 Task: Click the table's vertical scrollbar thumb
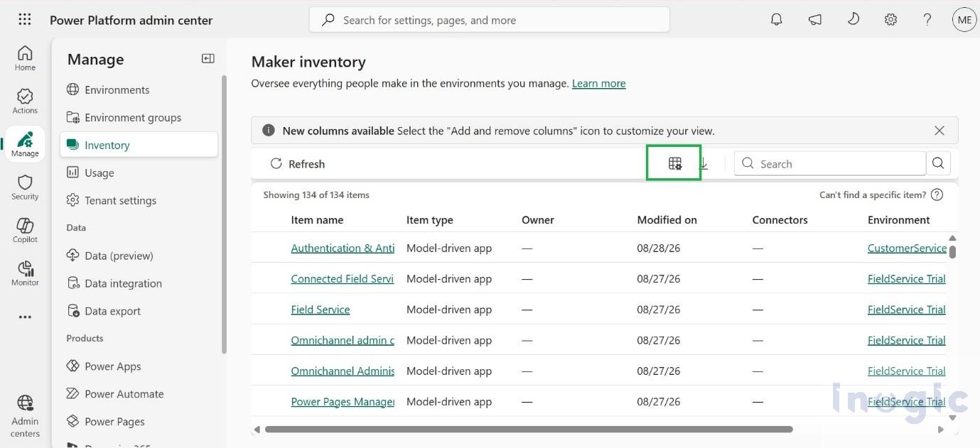point(952,251)
